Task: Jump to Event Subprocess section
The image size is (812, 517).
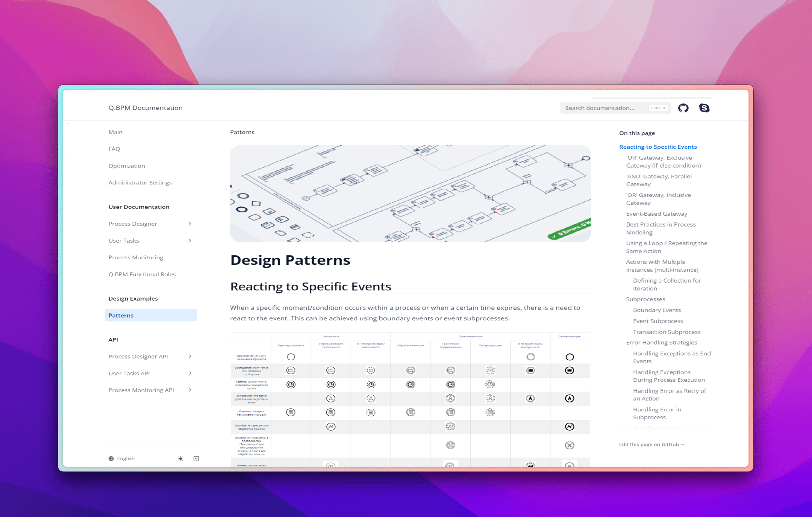Action: (658, 321)
